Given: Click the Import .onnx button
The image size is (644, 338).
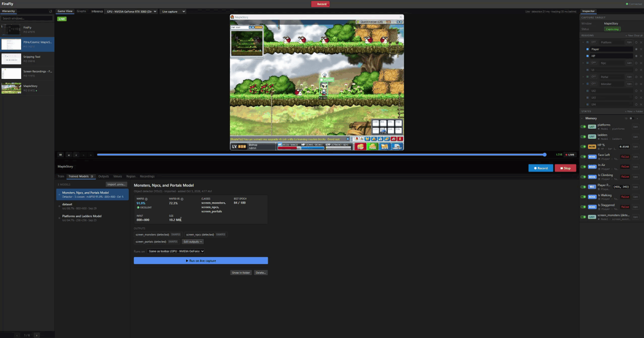Looking at the screenshot, I should pos(116,185).
